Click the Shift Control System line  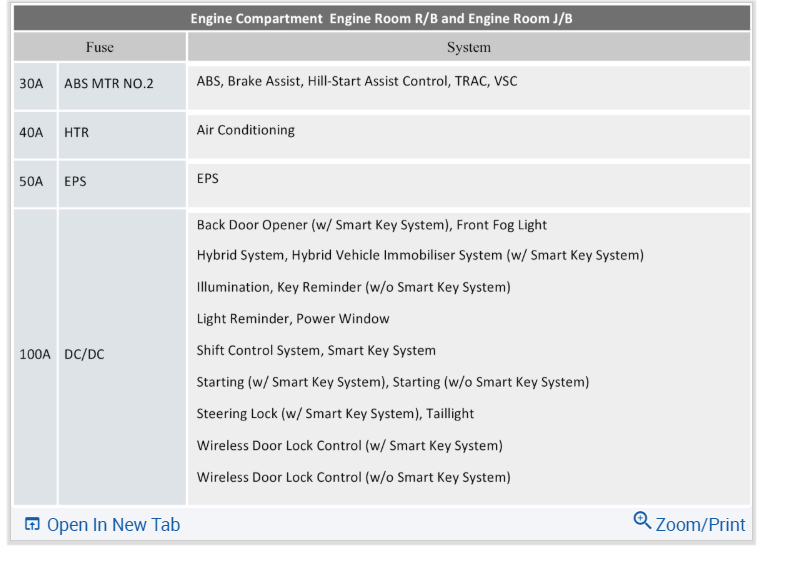316,351
